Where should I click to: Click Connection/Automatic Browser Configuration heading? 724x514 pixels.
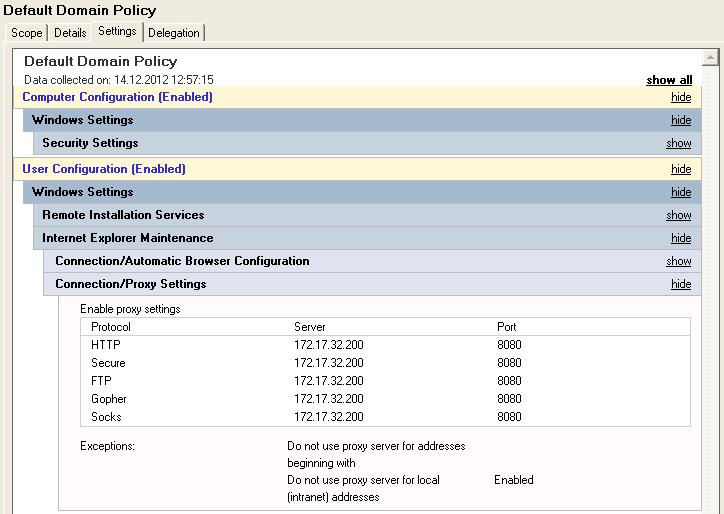(182, 261)
